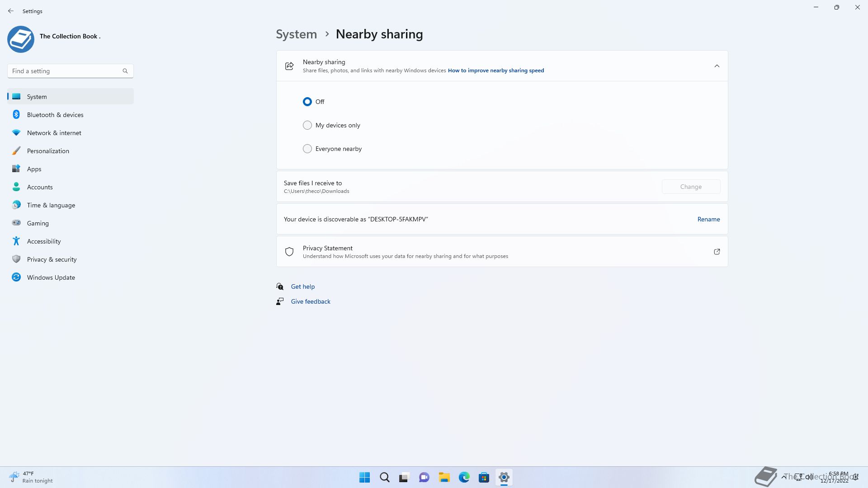Click the Privacy Statement shield icon
868x488 pixels.
(289, 252)
